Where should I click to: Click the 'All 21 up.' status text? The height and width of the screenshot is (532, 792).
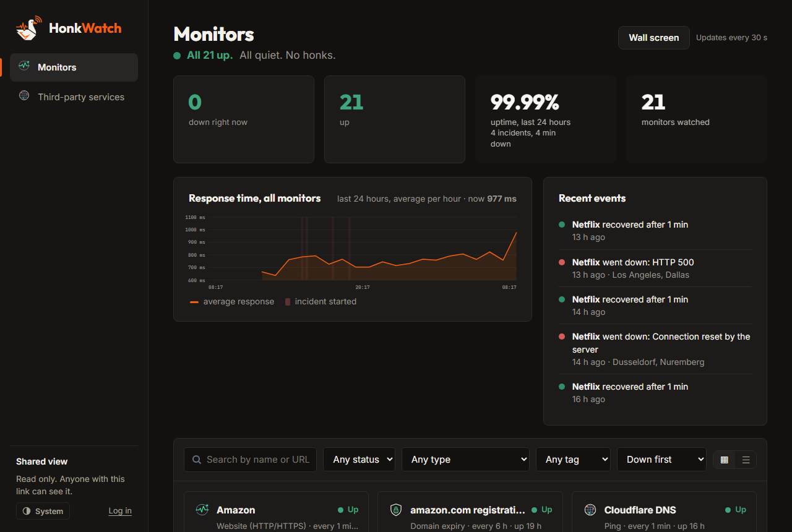210,55
